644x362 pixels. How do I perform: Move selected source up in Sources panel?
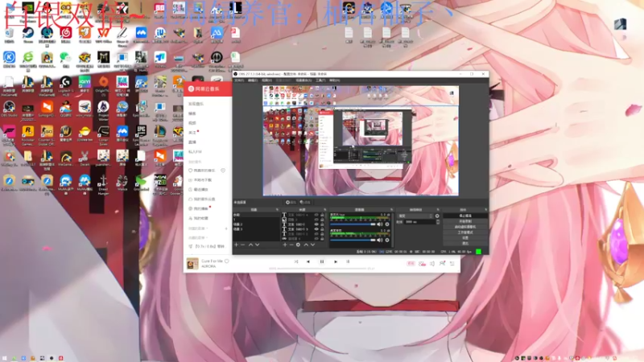[x=306, y=245]
